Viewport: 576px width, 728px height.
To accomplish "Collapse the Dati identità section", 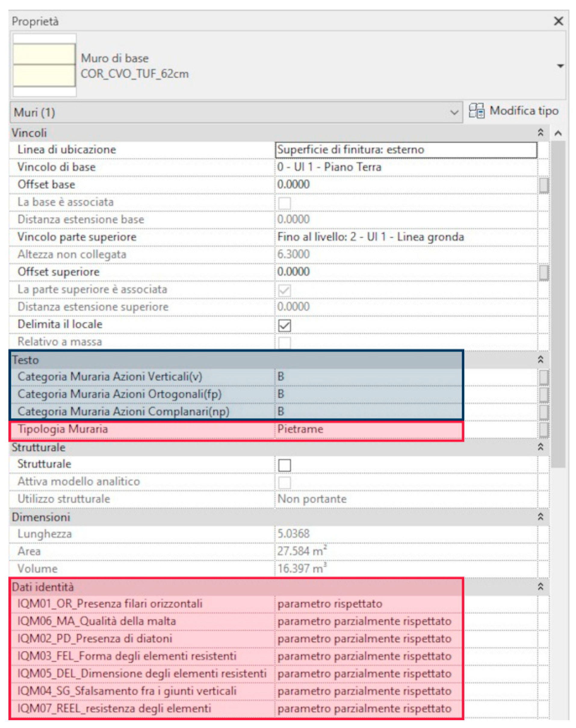I will 540,586.
